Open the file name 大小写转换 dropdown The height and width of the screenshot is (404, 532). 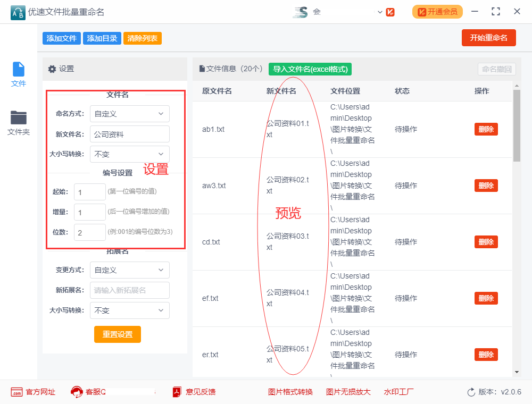(130, 154)
